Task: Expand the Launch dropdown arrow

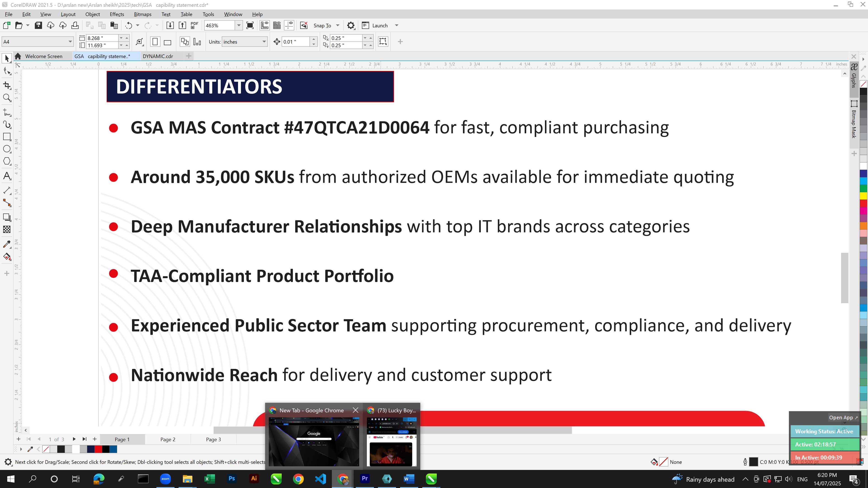Action: coord(397,26)
